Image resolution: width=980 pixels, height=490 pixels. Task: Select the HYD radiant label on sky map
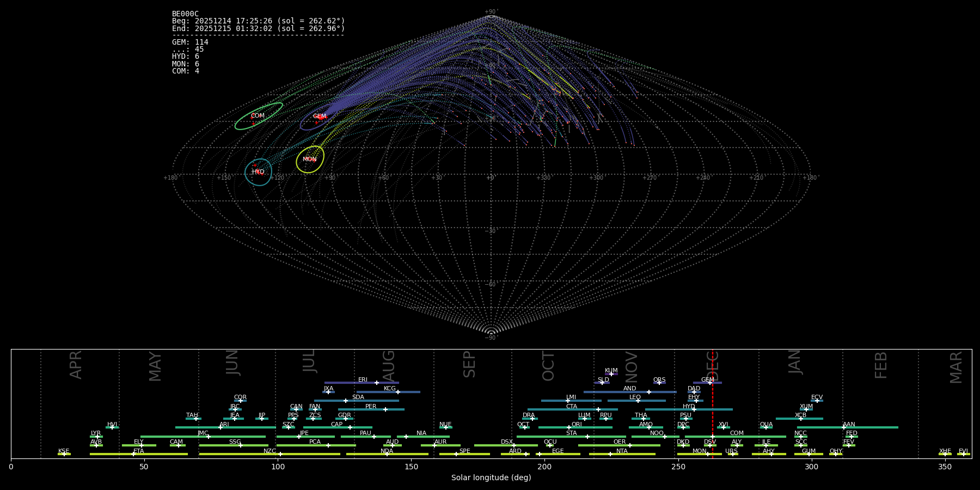tap(258, 172)
